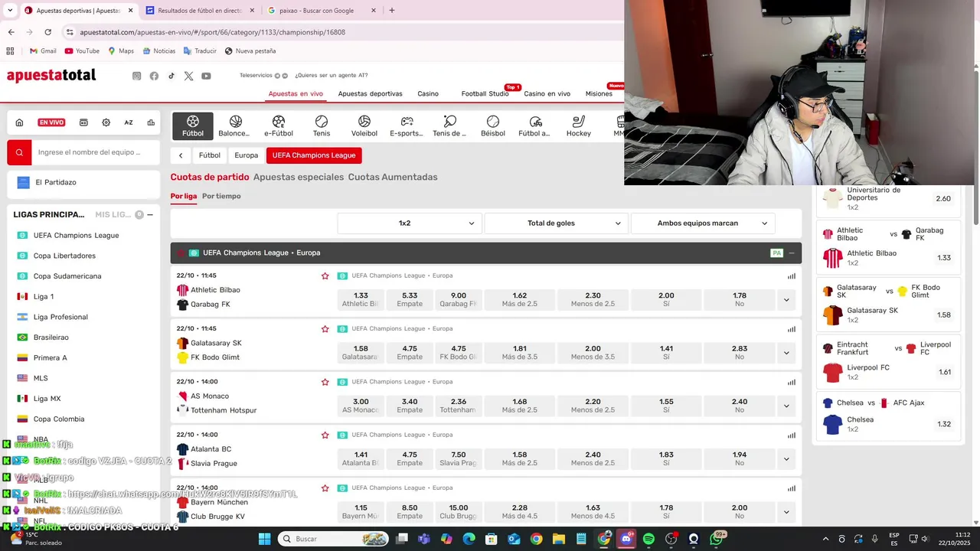This screenshot has height=551, width=980.
Task: Expand more markets for AS Monaco match
Action: (786, 406)
